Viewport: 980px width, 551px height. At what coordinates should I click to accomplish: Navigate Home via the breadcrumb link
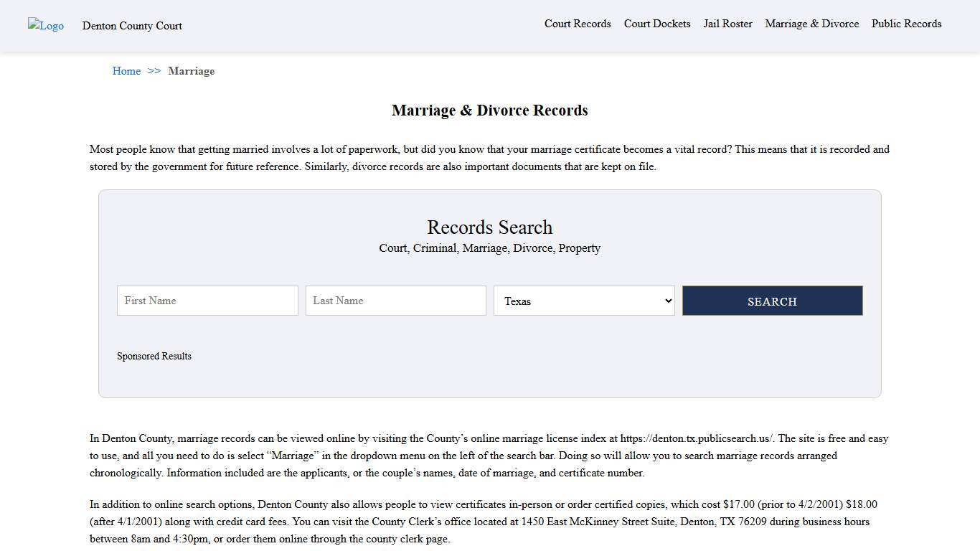pos(126,71)
